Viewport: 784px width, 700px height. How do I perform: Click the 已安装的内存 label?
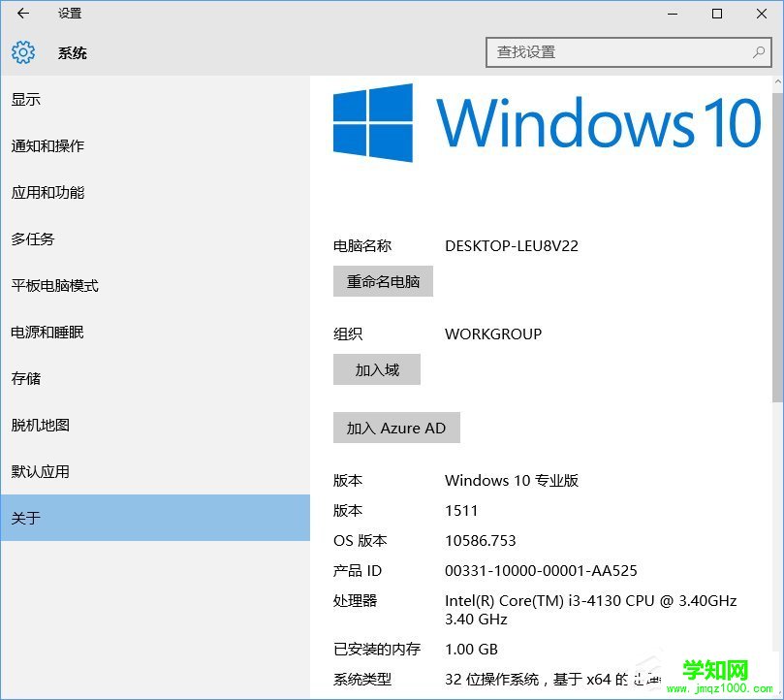pyautogui.click(x=377, y=650)
